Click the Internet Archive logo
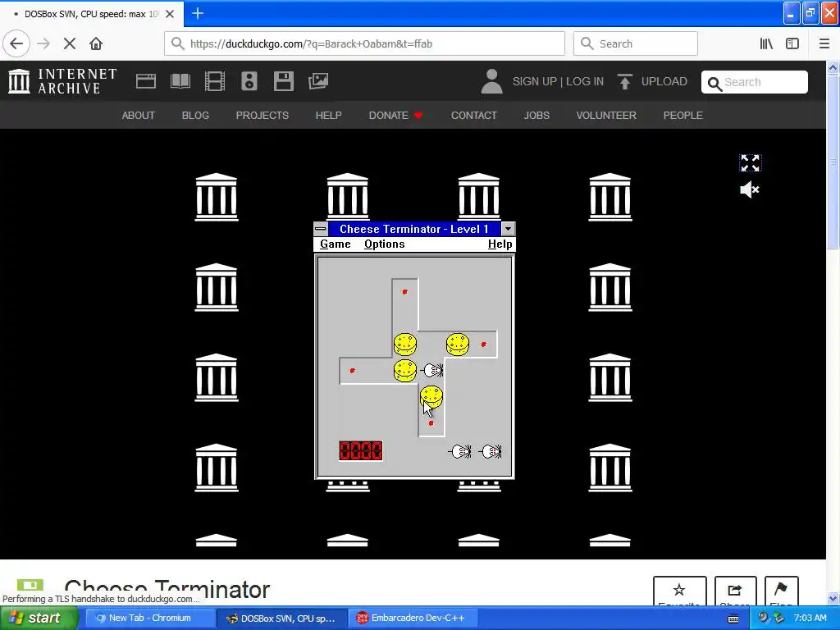Screen dimensions: 840x630 point(62,81)
